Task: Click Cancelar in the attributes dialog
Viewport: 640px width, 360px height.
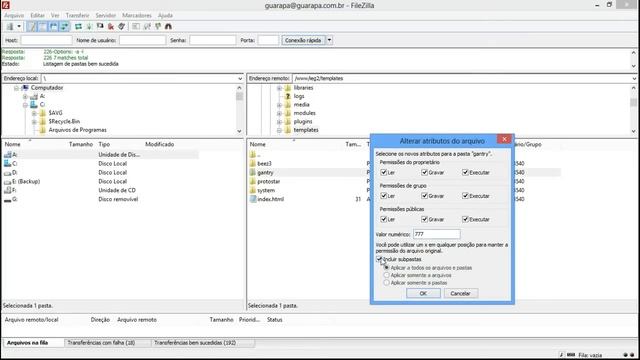Action: [x=460, y=293]
